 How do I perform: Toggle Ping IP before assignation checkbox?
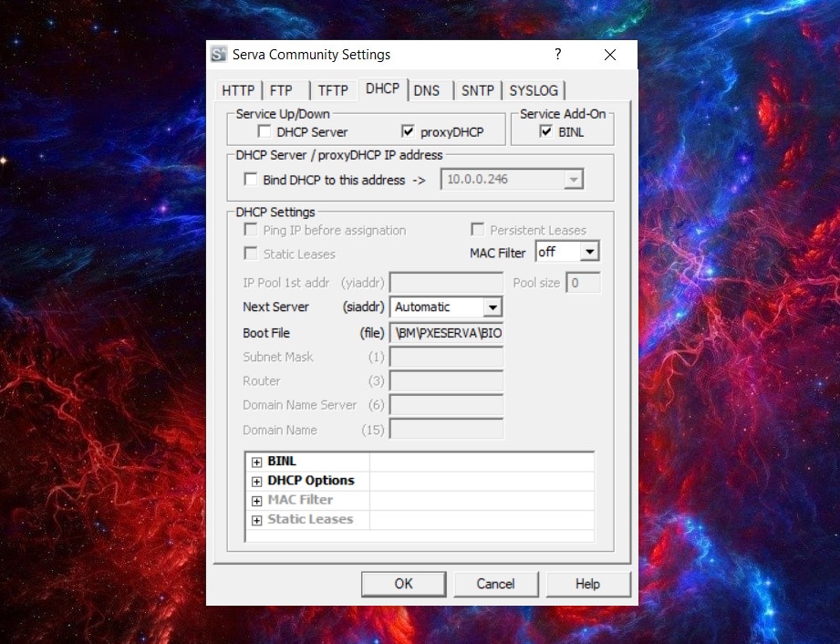(250, 230)
